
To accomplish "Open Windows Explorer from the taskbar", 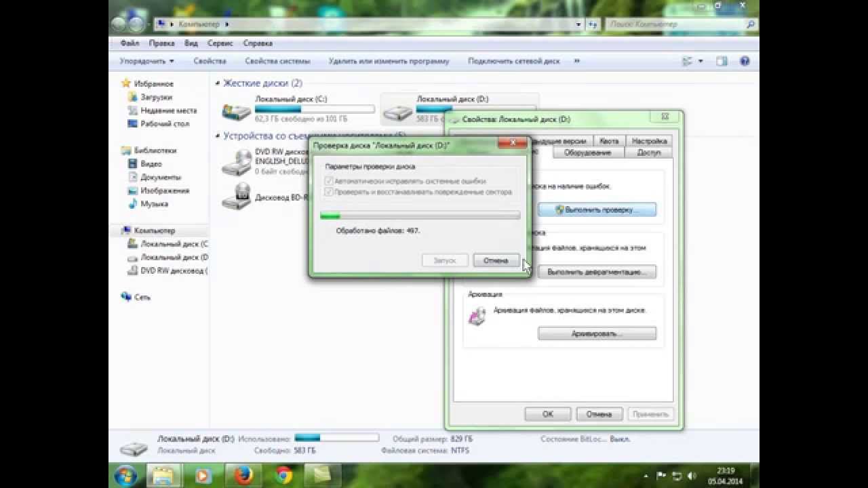I will click(164, 476).
